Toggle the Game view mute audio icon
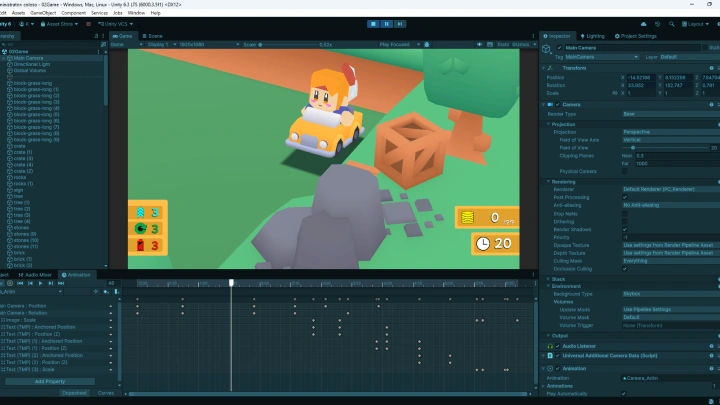 pyautogui.click(x=479, y=45)
